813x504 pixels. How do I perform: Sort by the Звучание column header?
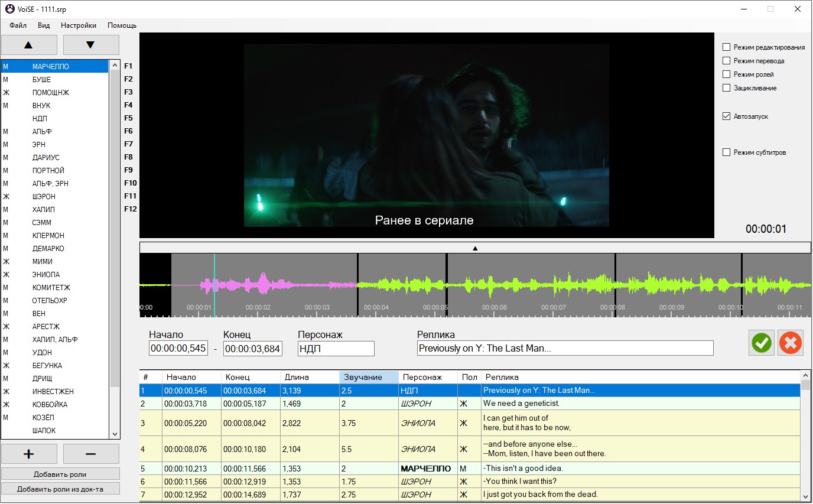click(369, 377)
